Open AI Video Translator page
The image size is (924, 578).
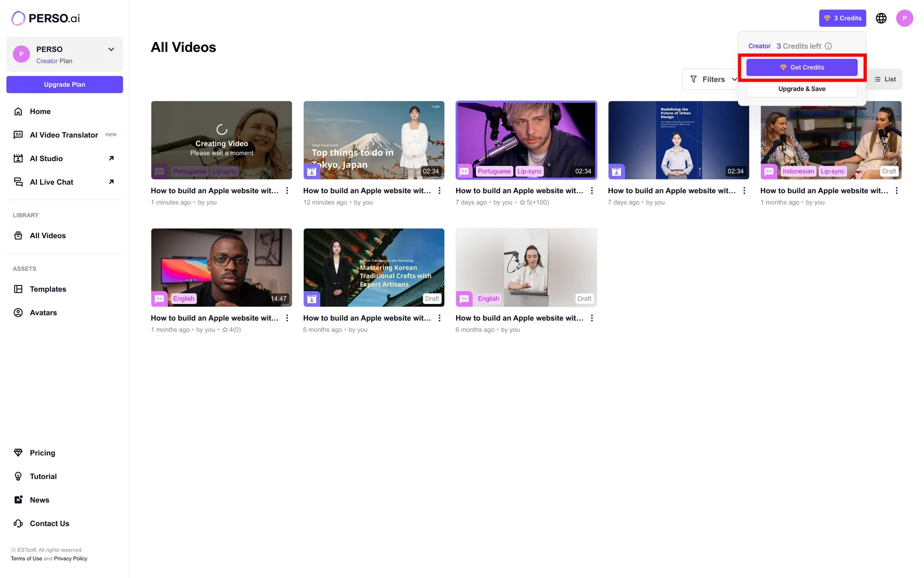[65, 135]
